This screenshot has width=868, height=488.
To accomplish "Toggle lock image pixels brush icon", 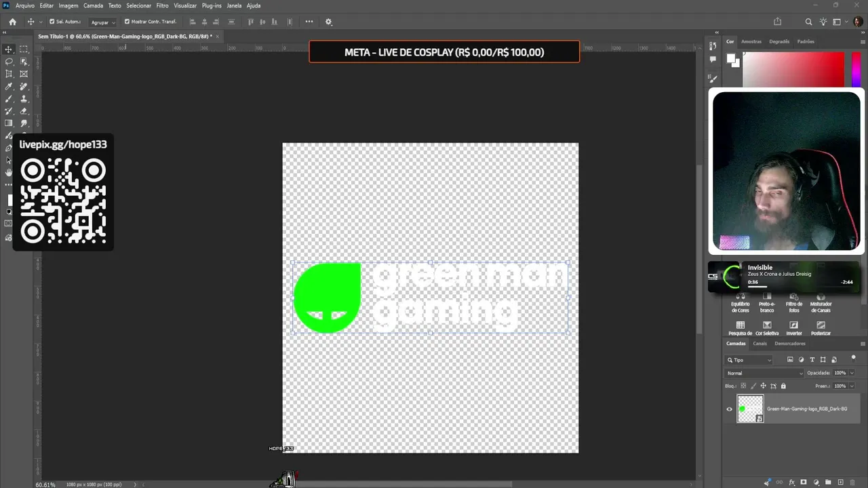I will pyautogui.click(x=753, y=386).
